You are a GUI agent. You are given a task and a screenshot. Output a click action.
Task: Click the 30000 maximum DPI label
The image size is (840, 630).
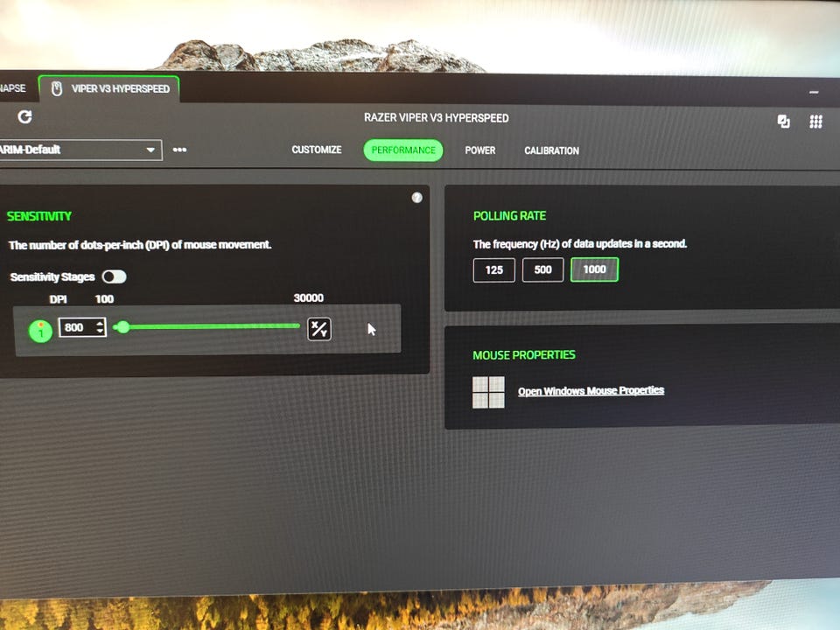[309, 297]
